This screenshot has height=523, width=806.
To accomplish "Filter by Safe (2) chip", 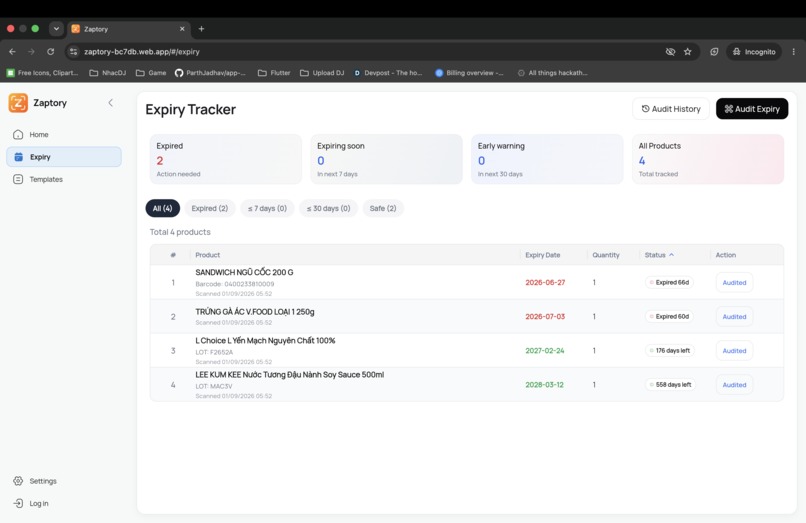I will (383, 208).
